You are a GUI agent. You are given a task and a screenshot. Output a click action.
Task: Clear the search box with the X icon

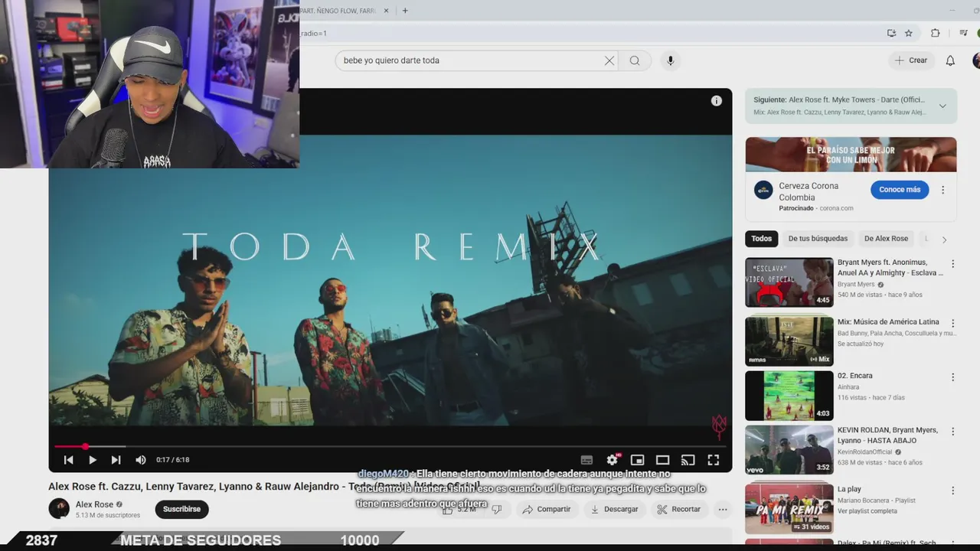point(609,60)
